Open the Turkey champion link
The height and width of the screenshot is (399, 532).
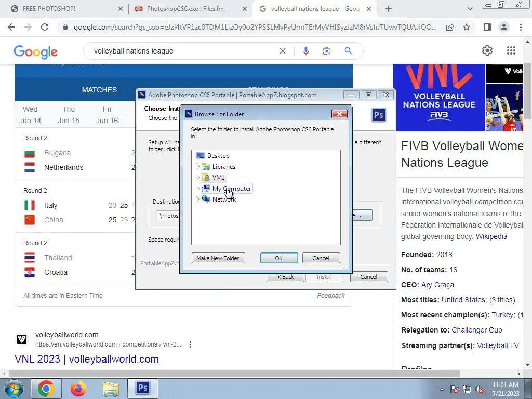click(502, 315)
